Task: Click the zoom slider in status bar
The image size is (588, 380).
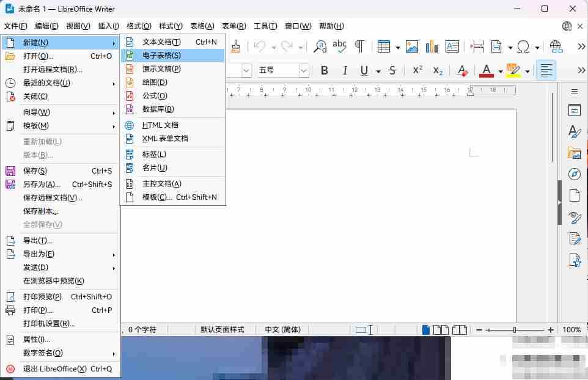Action: coord(514,330)
